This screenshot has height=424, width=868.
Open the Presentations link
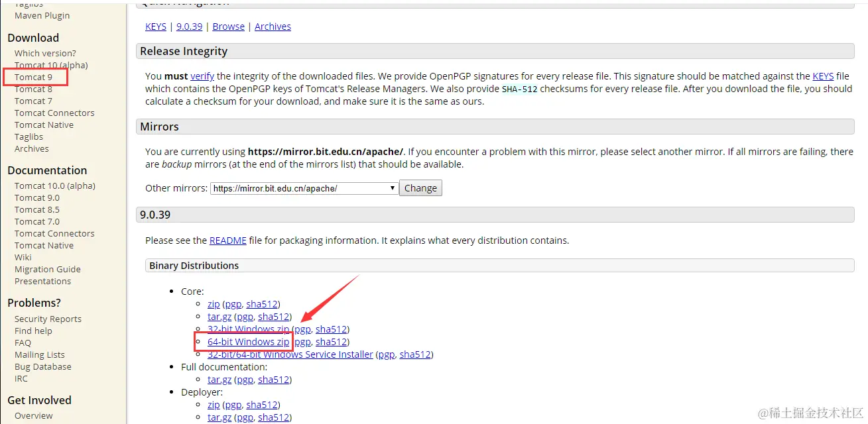pos(42,281)
